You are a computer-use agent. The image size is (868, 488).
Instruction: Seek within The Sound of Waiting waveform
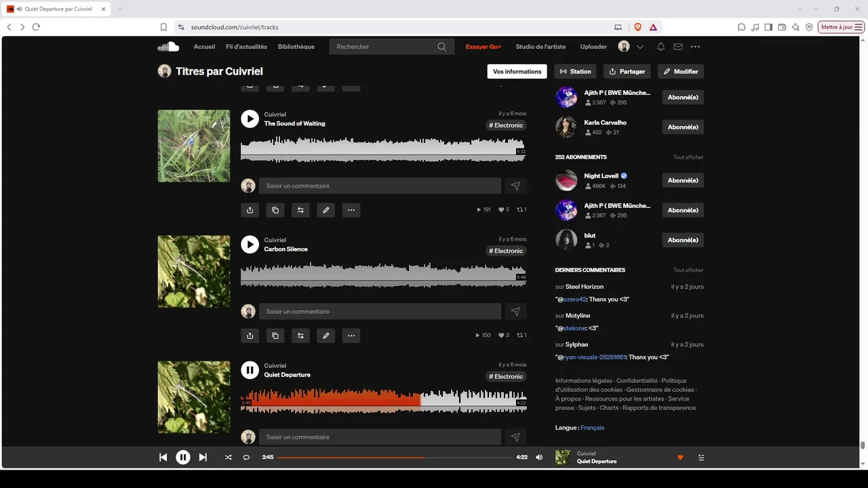[x=383, y=149]
